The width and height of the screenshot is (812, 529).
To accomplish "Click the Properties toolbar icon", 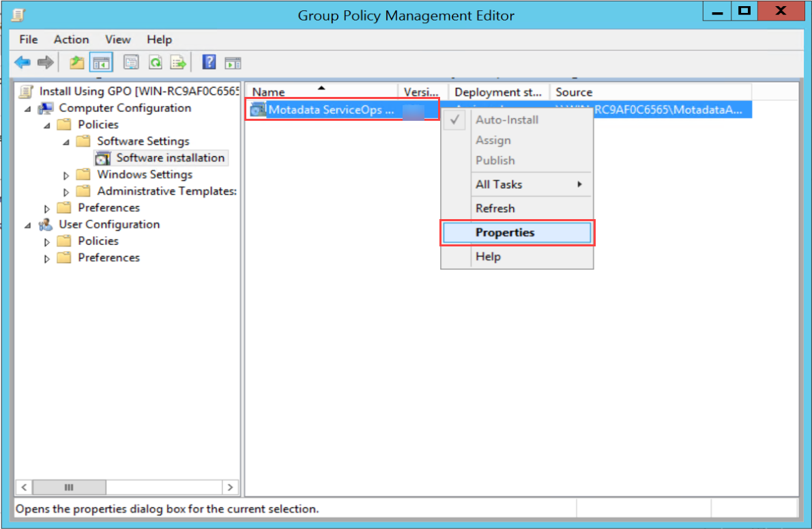I will coord(131,63).
